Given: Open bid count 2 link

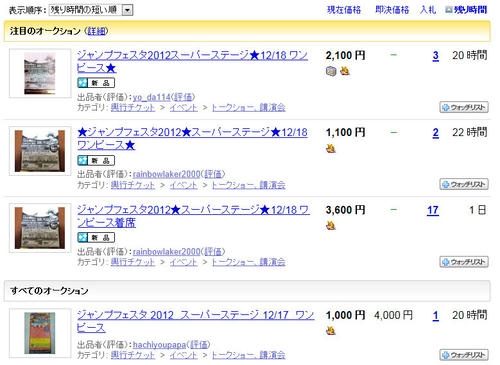Looking at the screenshot, I should point(435,133).
